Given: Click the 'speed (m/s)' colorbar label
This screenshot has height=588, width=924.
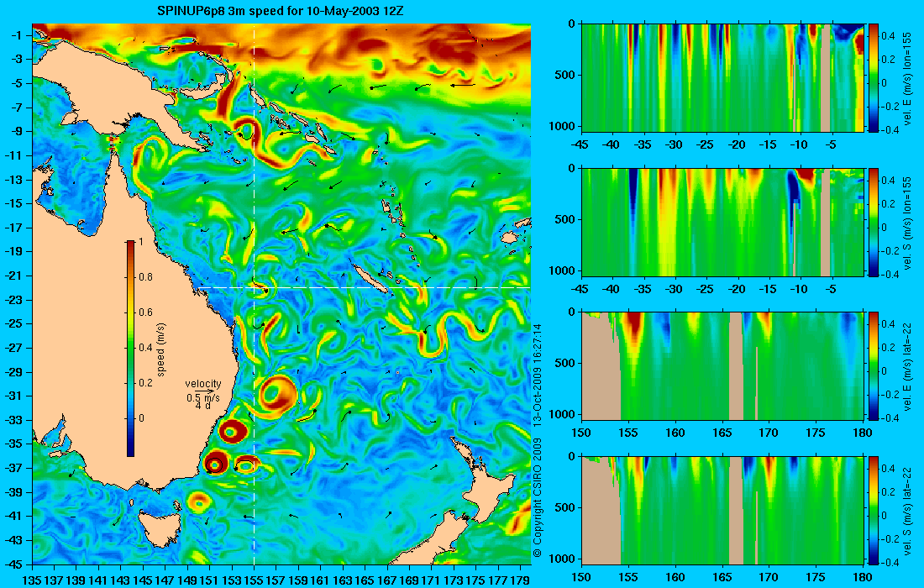Looking at the screenshot, I should (161, 349).
